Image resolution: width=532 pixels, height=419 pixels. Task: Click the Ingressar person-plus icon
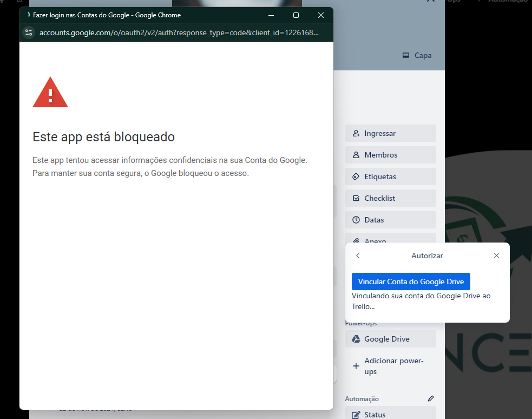tap(356, 133)
